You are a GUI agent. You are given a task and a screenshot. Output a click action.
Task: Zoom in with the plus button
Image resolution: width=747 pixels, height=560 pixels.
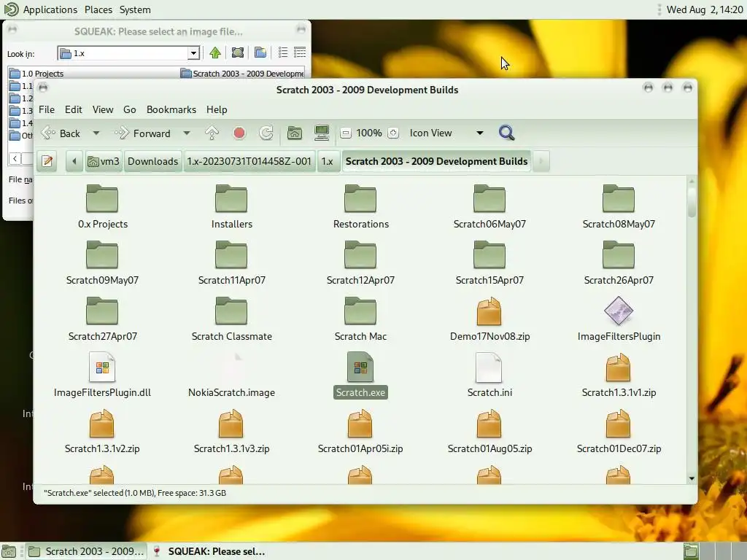tap(393, 133)
